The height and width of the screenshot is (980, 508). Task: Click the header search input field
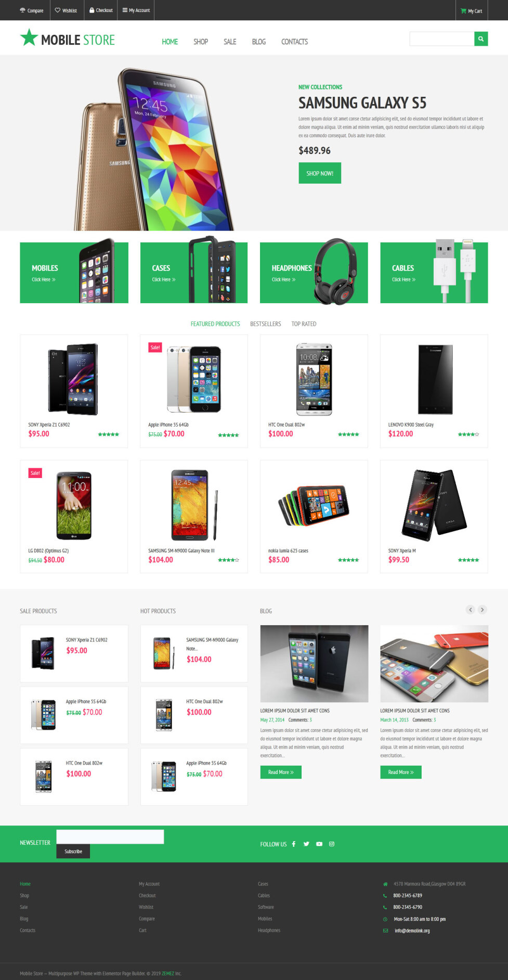442,39
